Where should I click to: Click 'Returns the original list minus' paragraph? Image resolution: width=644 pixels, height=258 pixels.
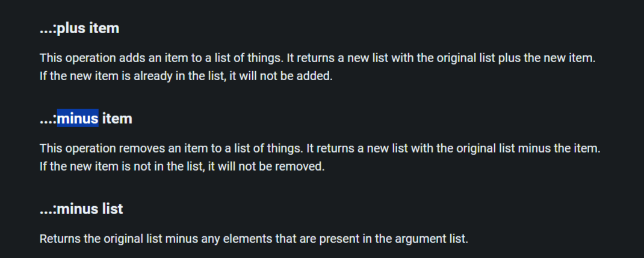point(254,239)
